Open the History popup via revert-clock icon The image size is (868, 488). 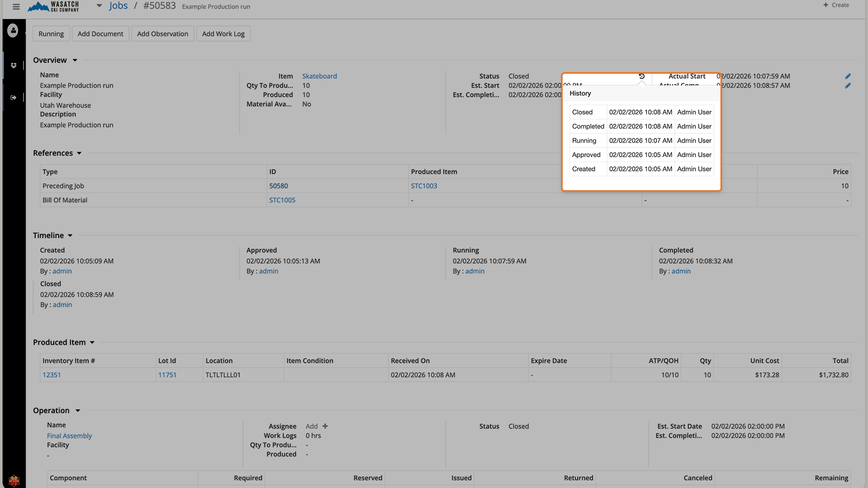pyautogui.click(x=642, y=78)
